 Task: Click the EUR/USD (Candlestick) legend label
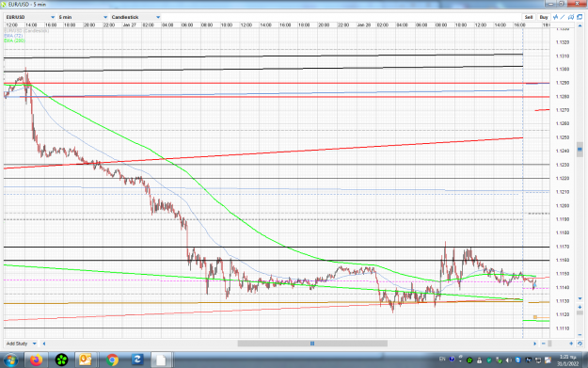(26, 31)
